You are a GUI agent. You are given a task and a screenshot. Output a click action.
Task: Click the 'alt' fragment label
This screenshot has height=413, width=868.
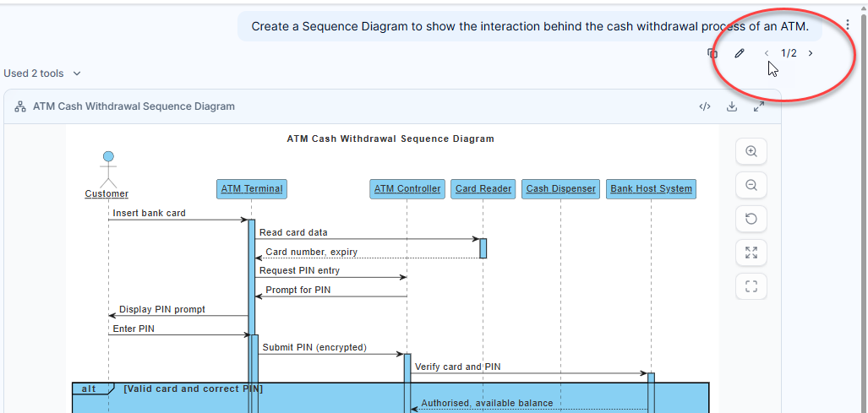89,389
